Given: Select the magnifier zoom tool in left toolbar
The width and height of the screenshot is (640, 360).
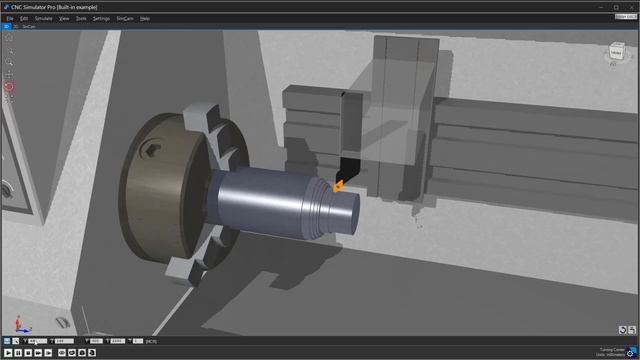Looking at the screenshot, I should coord(9,62).
